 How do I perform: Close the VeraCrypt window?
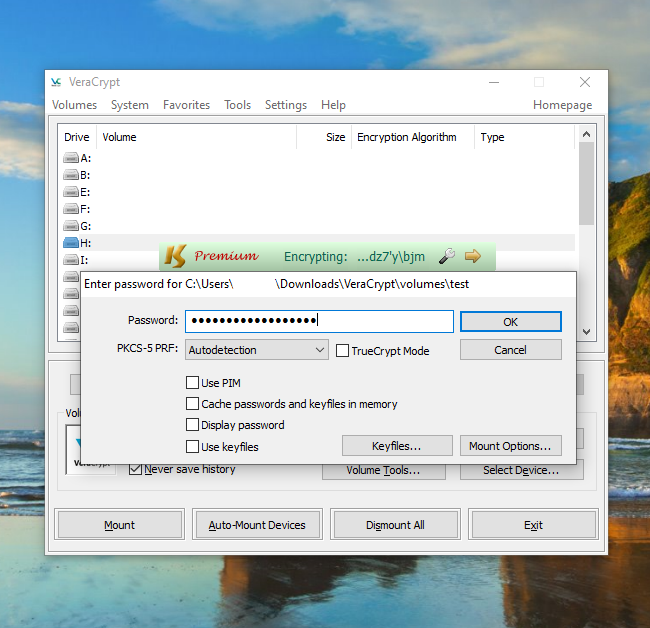585,82
